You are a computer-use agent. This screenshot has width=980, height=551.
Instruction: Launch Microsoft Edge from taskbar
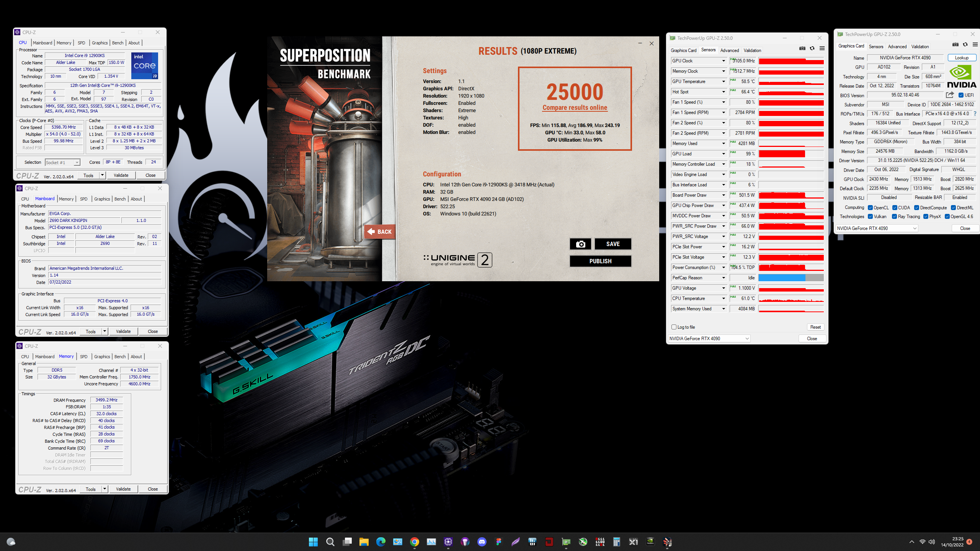(x=381, y=542)
